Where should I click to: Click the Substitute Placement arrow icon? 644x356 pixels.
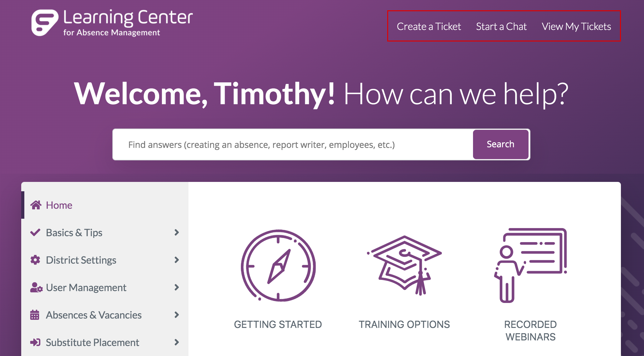(x=35, y=342)
